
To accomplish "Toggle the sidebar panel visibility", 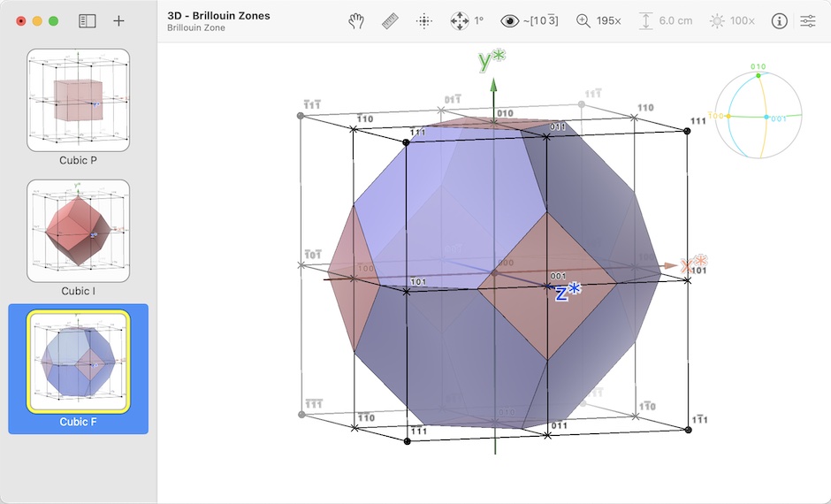I will [87, 21].
